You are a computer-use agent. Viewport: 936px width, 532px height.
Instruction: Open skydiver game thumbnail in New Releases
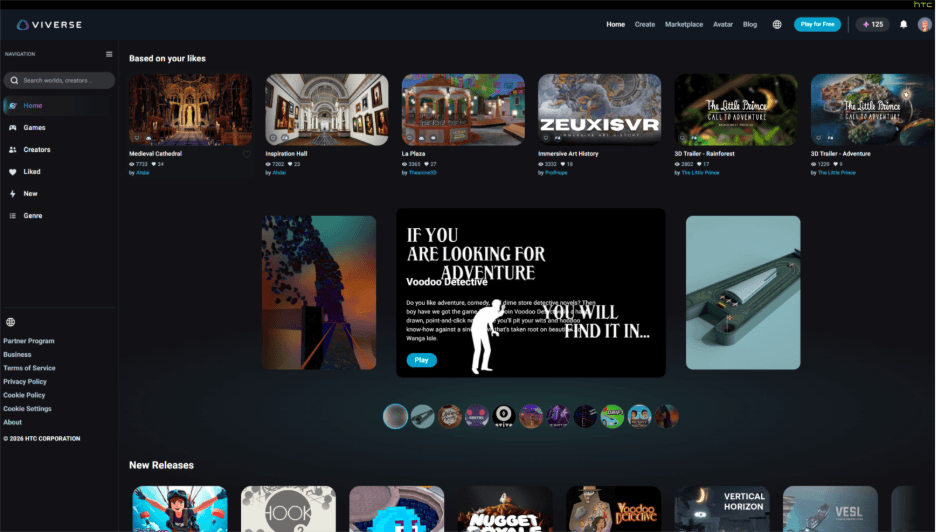pos(180,509)
